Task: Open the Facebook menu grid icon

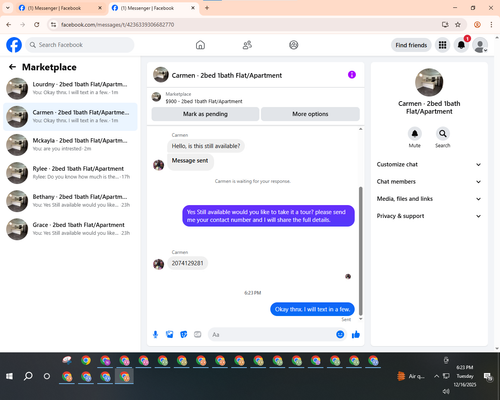Action: click(x=442, y=45)
